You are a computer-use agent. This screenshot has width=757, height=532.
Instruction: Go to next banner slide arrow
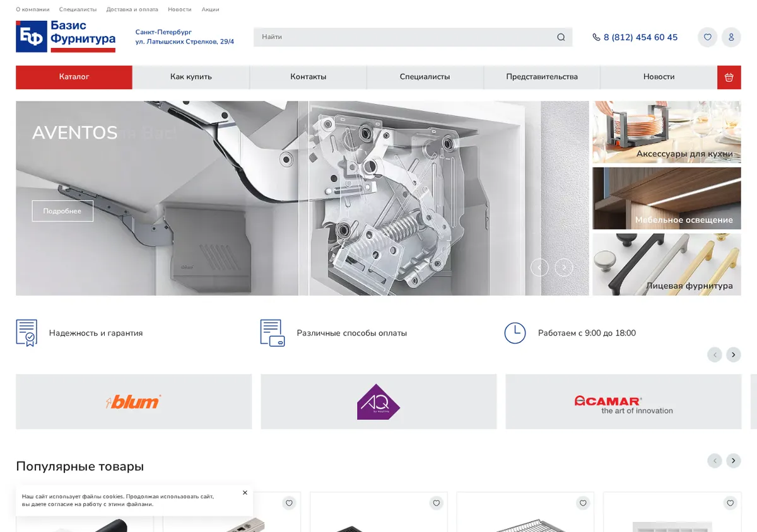(563, 267)
